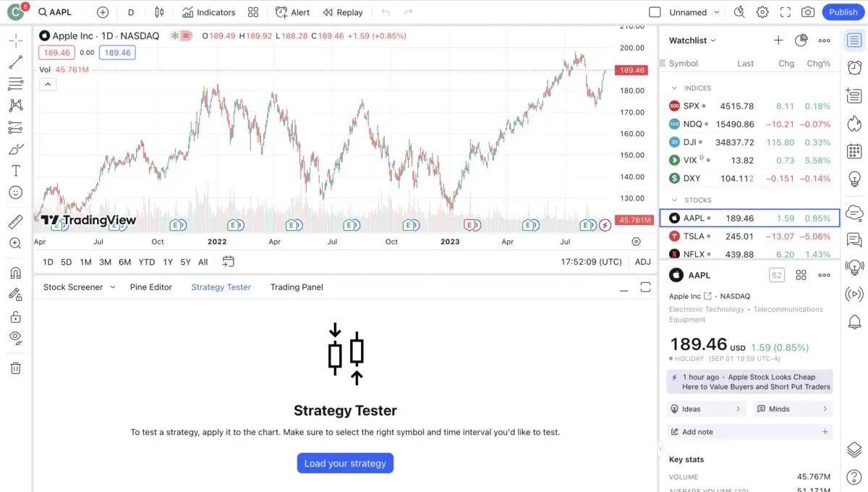Select the Ruler measurement tool

click(x=16, y=221)
